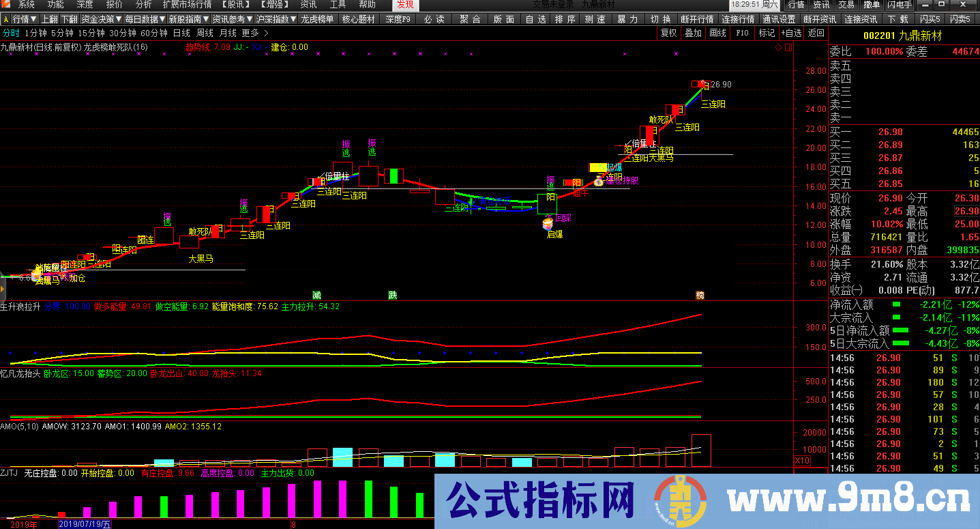Open the 扩展市场行情 menu

tap(187, 5)
